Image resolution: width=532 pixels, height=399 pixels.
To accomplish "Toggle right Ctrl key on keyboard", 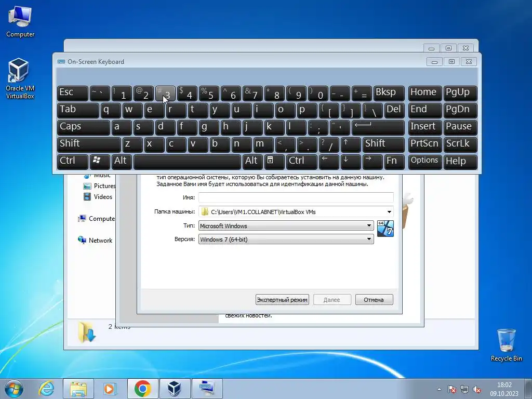I will (x=302, y=162).
